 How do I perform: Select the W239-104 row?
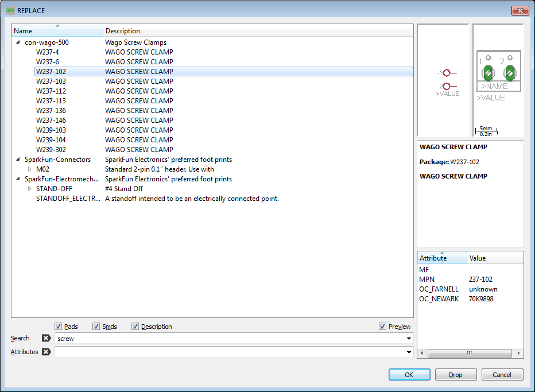223,140
